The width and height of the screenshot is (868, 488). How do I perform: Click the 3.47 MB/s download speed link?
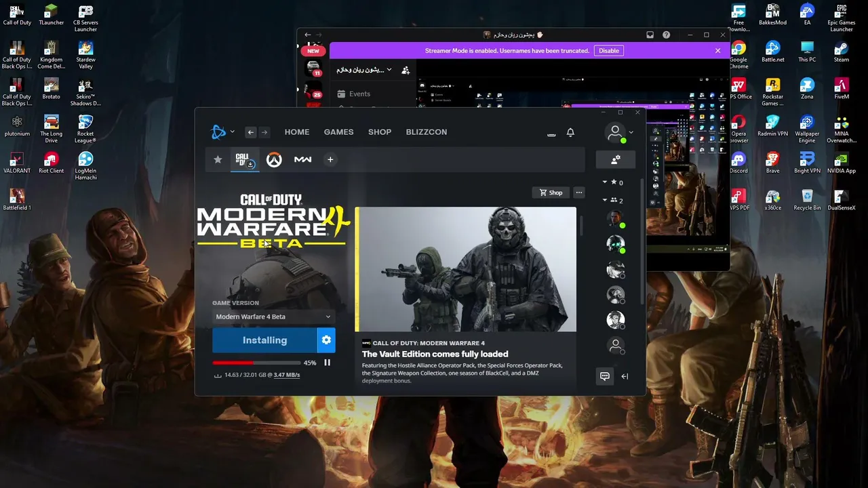[287, 375]
